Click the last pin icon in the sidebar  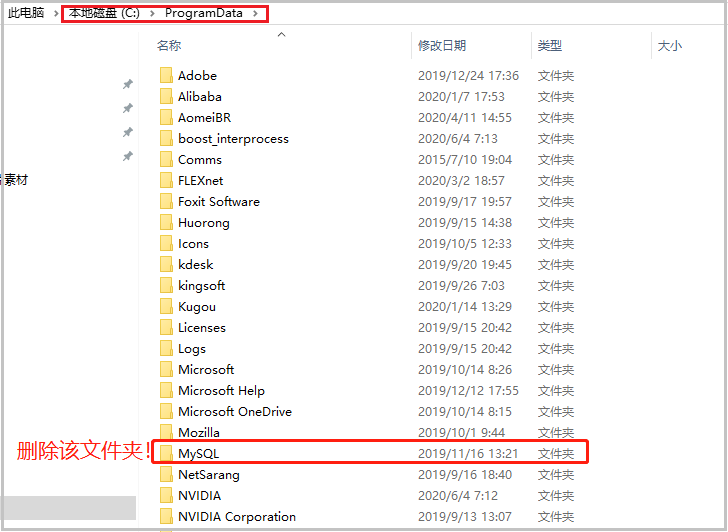coord(127,156)
